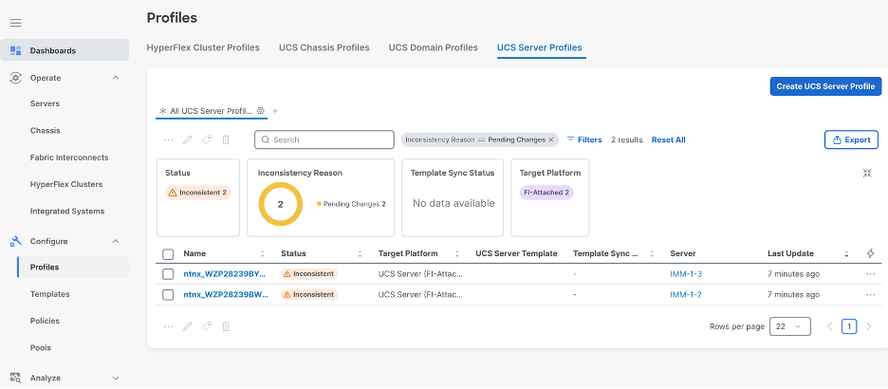Image resolution: width=888 pixels, height=389 pixels.
Task: Sort by Last Update column arrows
Action: click(846, 254)
